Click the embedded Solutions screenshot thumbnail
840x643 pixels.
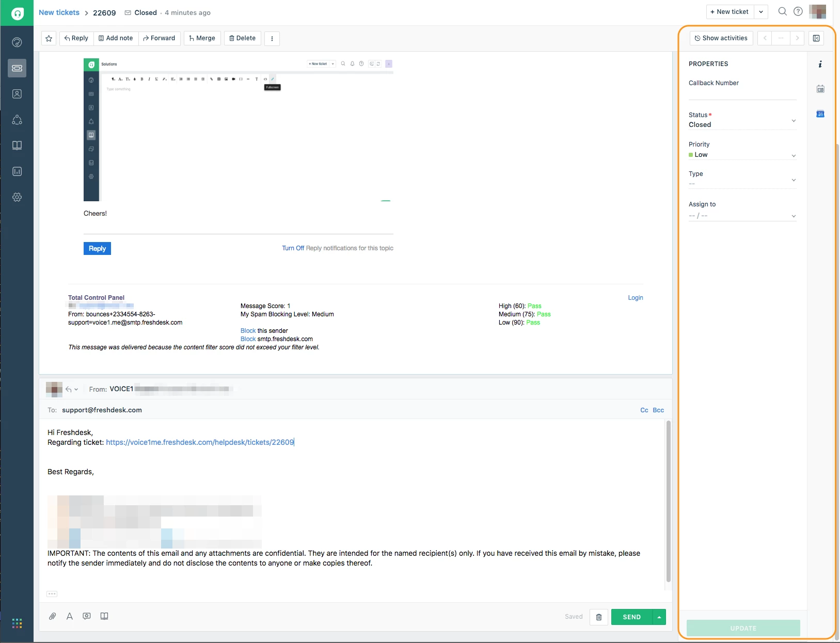(x=239, y=130)
